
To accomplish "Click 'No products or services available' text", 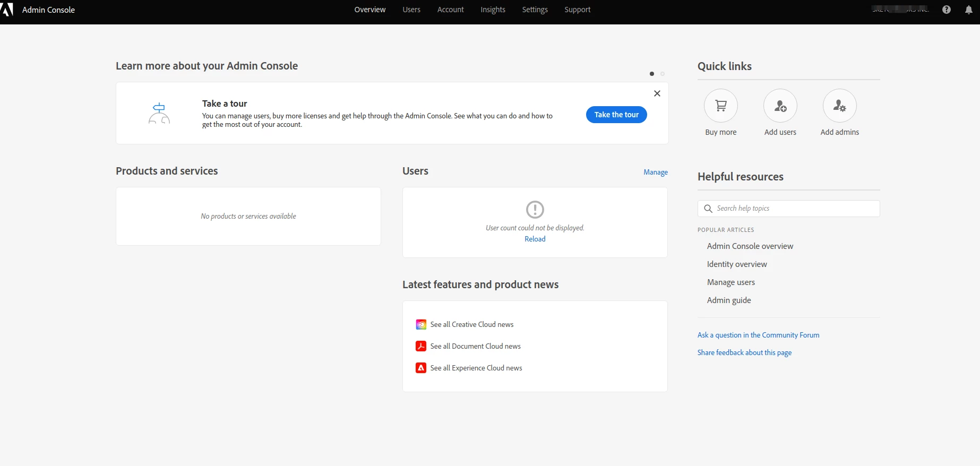I will coord(248,216).
